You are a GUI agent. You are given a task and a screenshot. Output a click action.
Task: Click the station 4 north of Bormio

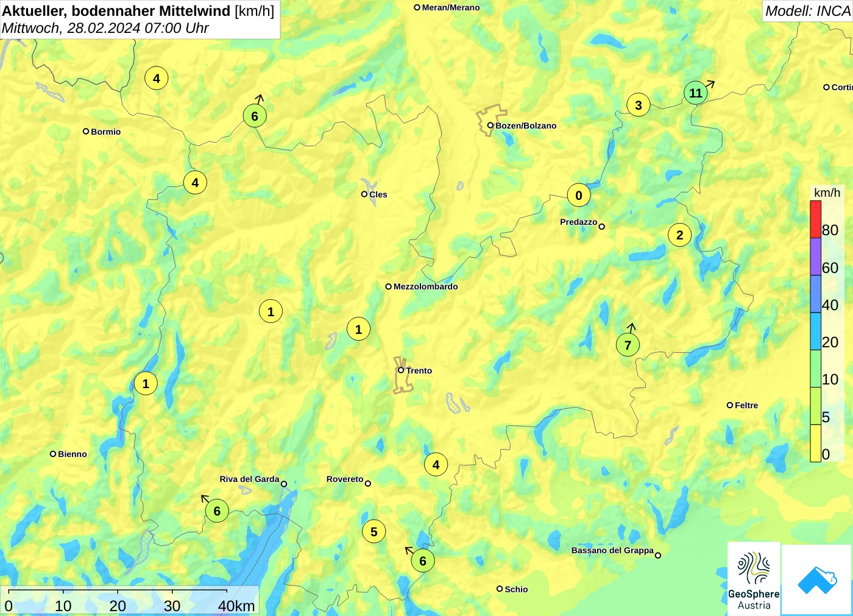(157, 78)
